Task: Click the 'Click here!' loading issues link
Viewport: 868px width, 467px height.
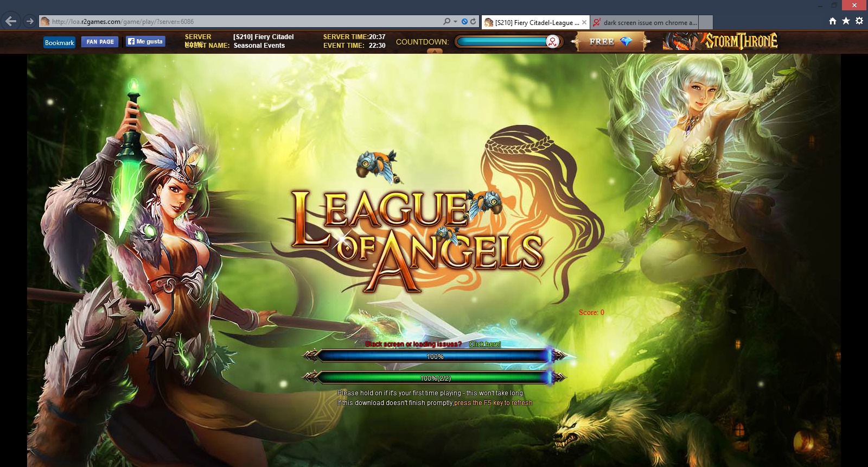Action: pyautogui.click(x=485, y=344)
